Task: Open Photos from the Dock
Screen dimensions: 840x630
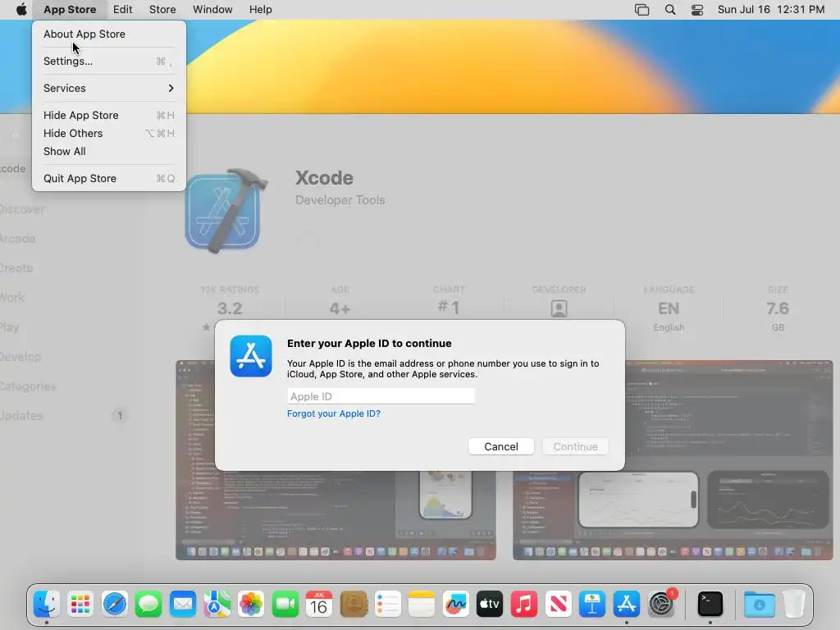Action: [251, 605]
